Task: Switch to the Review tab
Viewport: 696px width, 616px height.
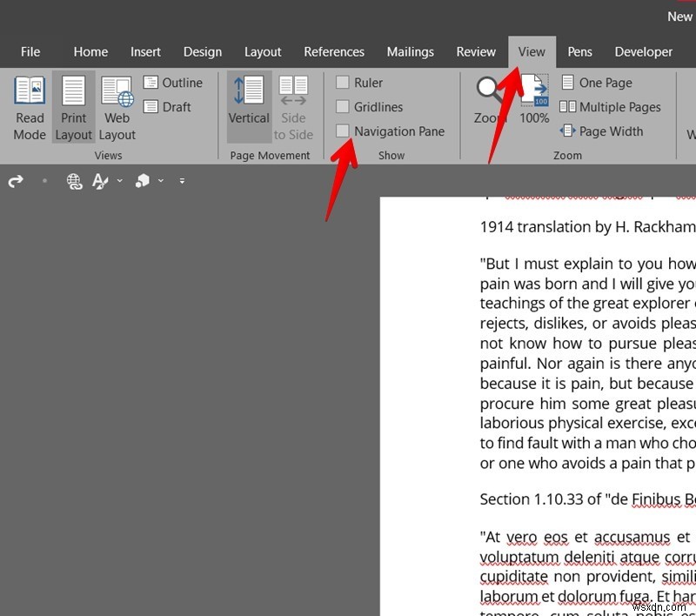Action: click(476, 52)
